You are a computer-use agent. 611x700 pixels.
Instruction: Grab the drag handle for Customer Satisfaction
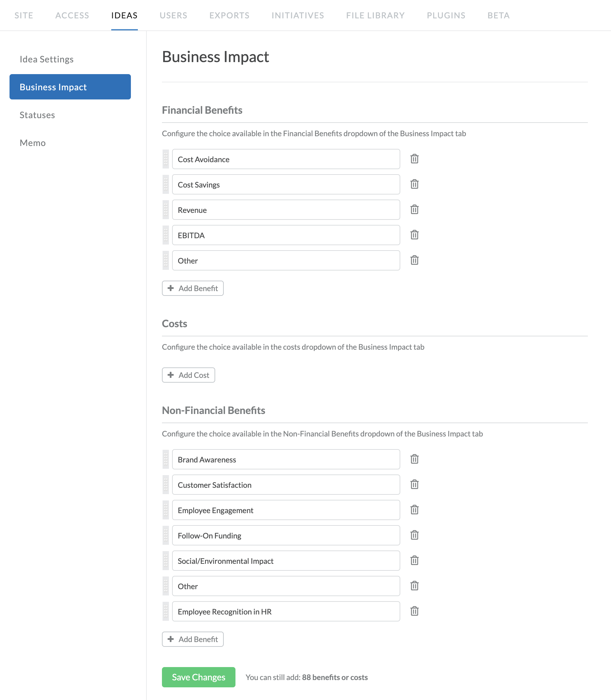(166, 485)
